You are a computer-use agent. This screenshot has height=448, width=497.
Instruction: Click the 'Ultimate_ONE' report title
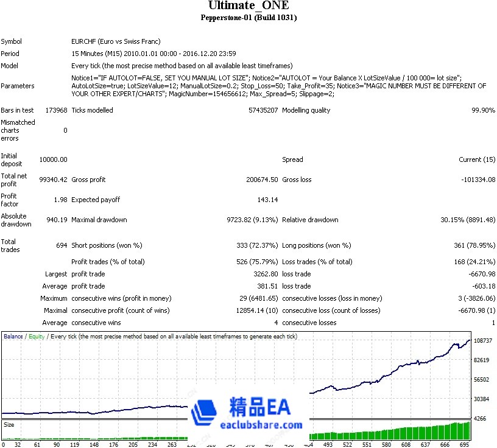248,5
